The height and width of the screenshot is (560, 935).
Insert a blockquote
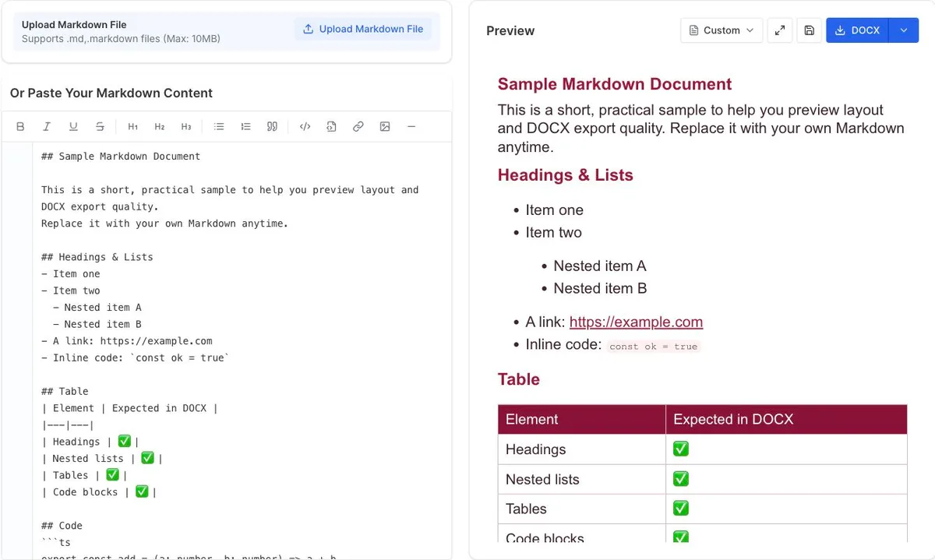pos(272,126)
